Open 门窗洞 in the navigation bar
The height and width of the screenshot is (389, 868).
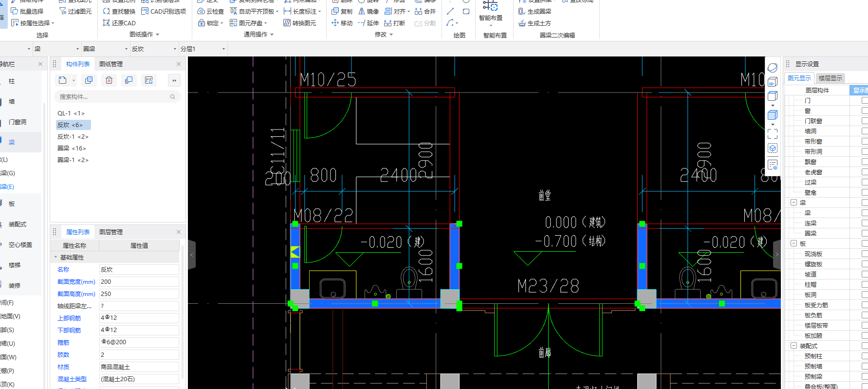pos(18,122)
